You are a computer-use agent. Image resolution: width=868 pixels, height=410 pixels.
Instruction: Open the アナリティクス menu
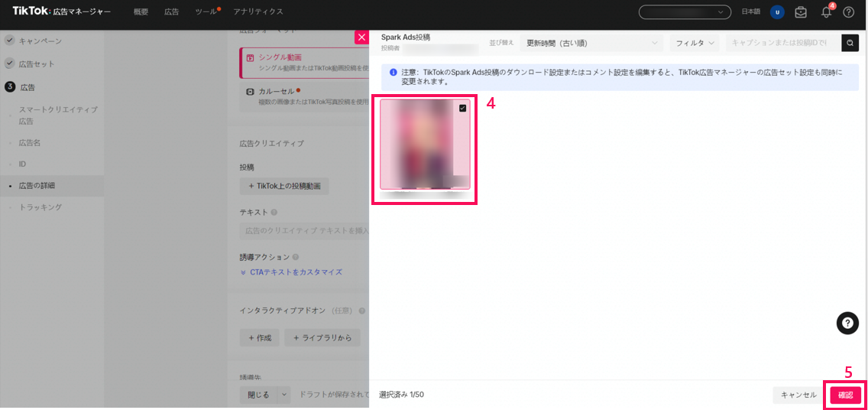coord(257,12)
